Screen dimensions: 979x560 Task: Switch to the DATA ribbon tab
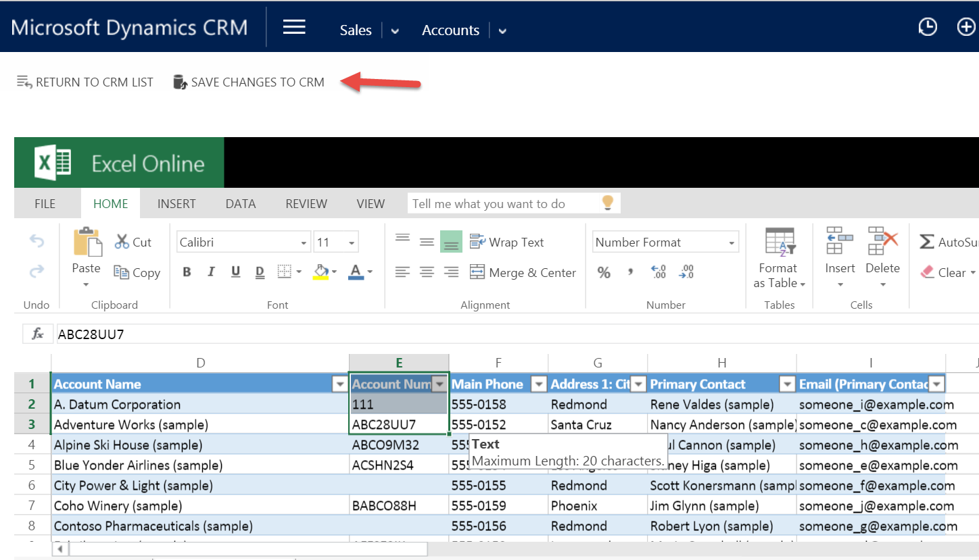point(241,203)
